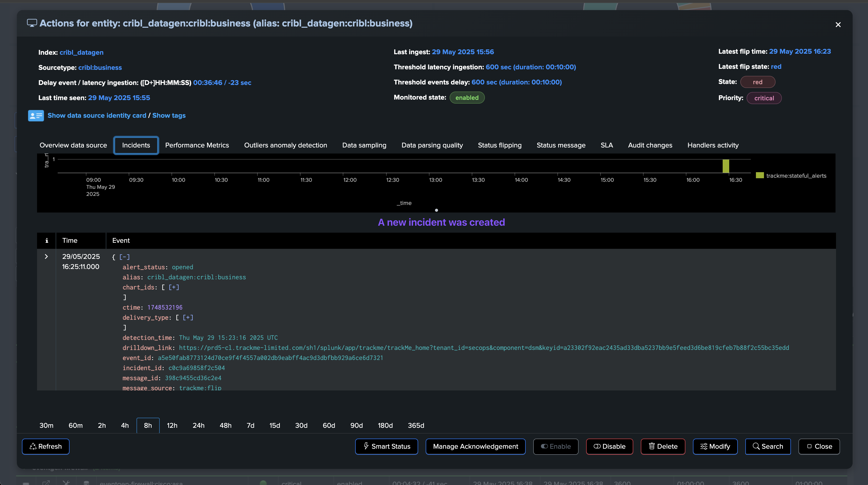
Task: Switch to the Status flipping tab
Action: coord(499,145)
